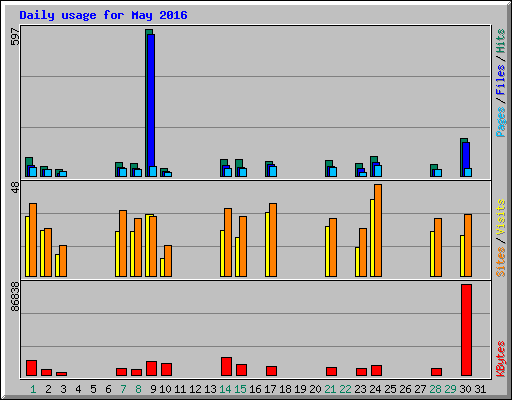Click day label 17 on the x-axis
Viewport: 512px width, 400px height.
click(x=270, y=389)
